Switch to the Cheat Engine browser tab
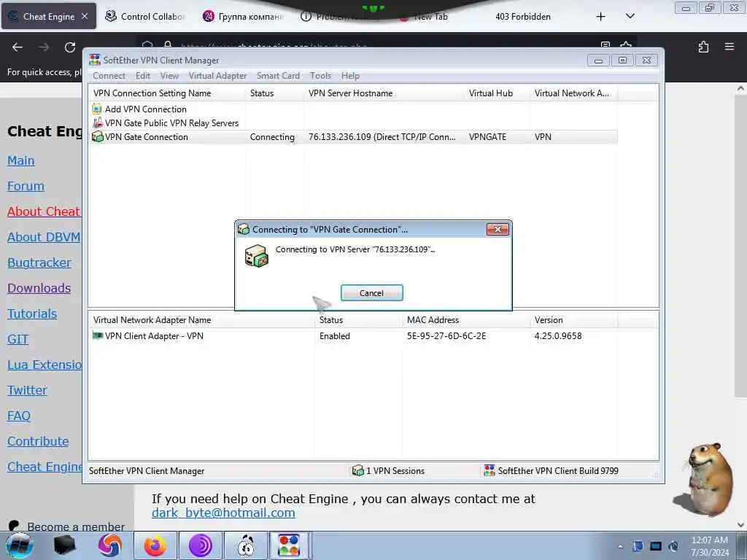The height and width of the screenshot is (560, 747). [x=49, y=16]
